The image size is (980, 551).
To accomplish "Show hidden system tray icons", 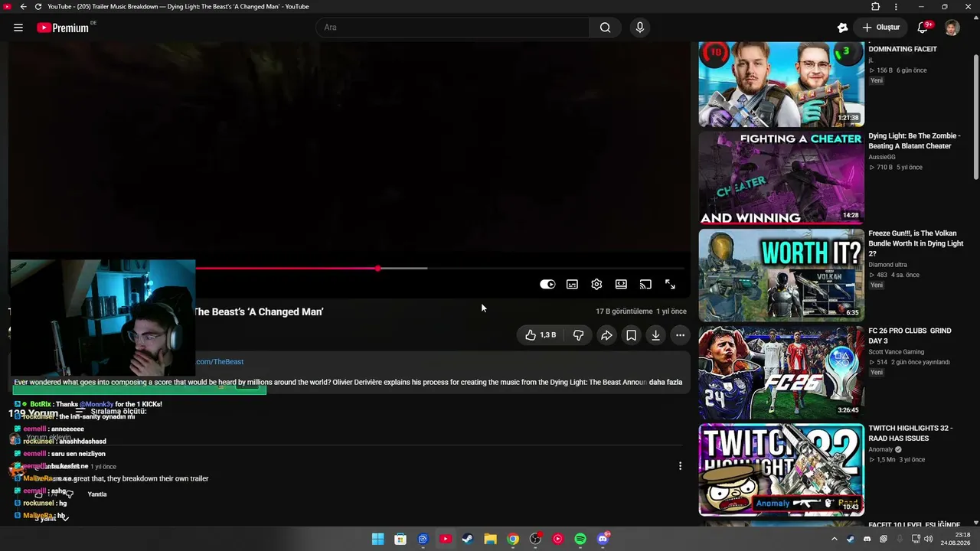I will 835,540.
